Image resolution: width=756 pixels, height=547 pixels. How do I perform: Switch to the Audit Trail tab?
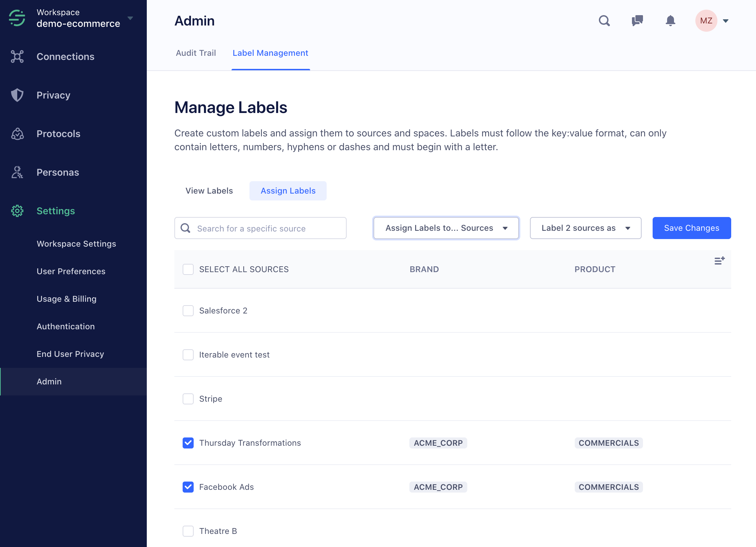pos(196,53)
